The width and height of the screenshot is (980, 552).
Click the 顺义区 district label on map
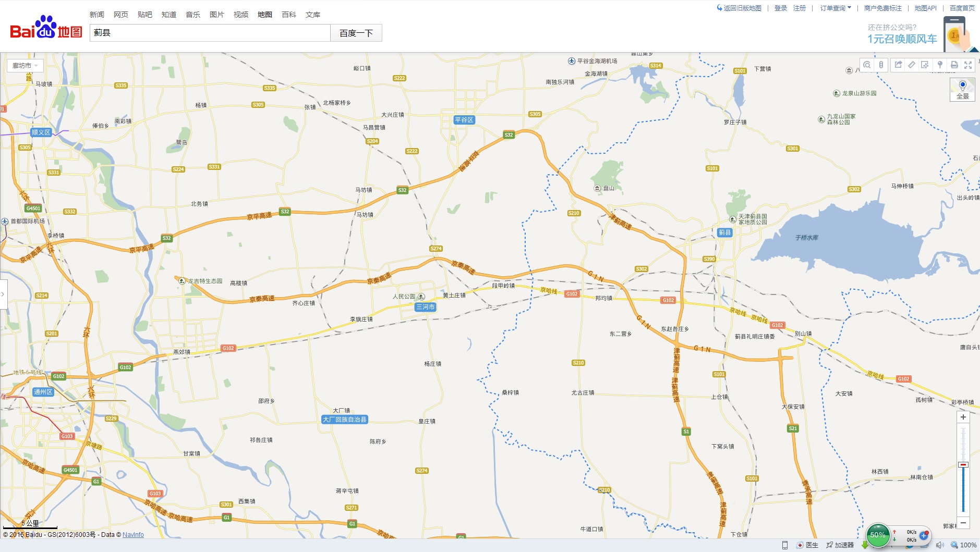tap(41, 132)
